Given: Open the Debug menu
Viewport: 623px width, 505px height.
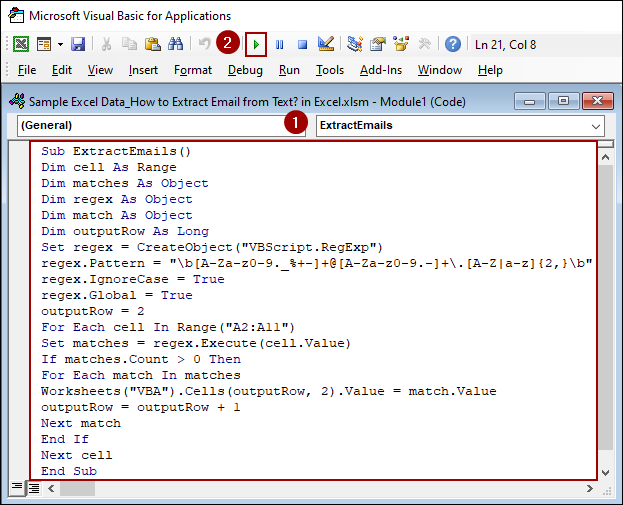Looking at the screenshot, I should click(x=245, y=70).
